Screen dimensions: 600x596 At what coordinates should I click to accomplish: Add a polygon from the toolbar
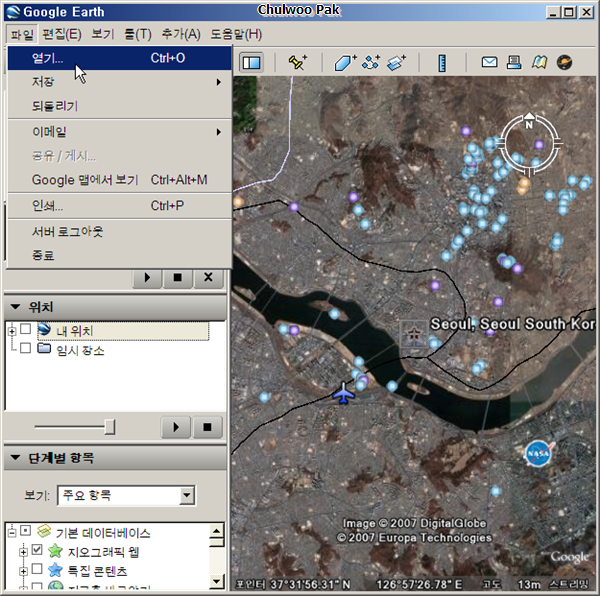345,62
